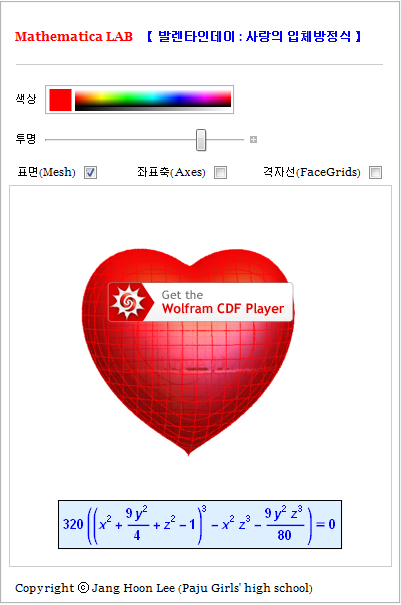Click the Wolfram spiral logo icon
Screen dimensions: 401x605
tap(128, 302)
